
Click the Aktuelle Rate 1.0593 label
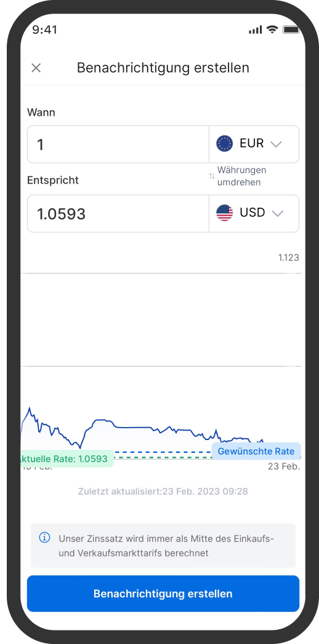[x=67, y=459]
